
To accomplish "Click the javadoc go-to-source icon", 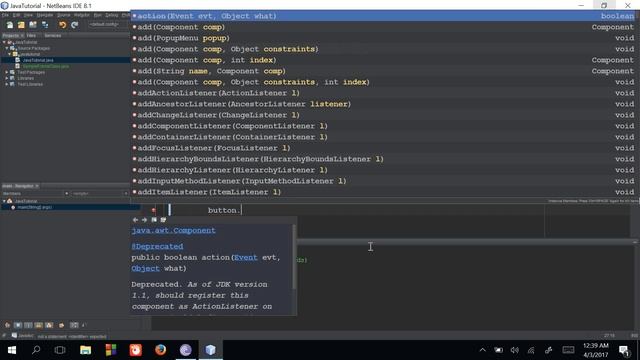I will click(163, 220).
